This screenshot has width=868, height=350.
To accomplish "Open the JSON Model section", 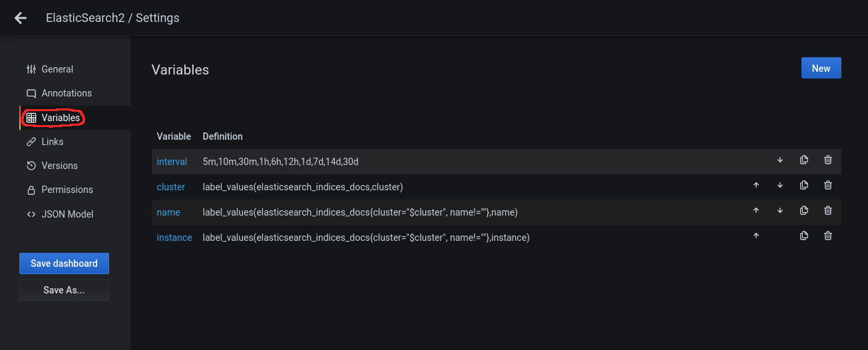I will tap(67, 214).
